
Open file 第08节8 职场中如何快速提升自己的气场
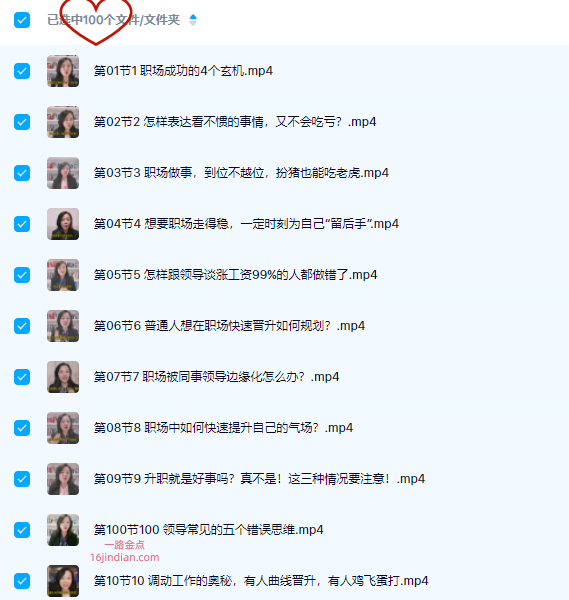(223, 428)
